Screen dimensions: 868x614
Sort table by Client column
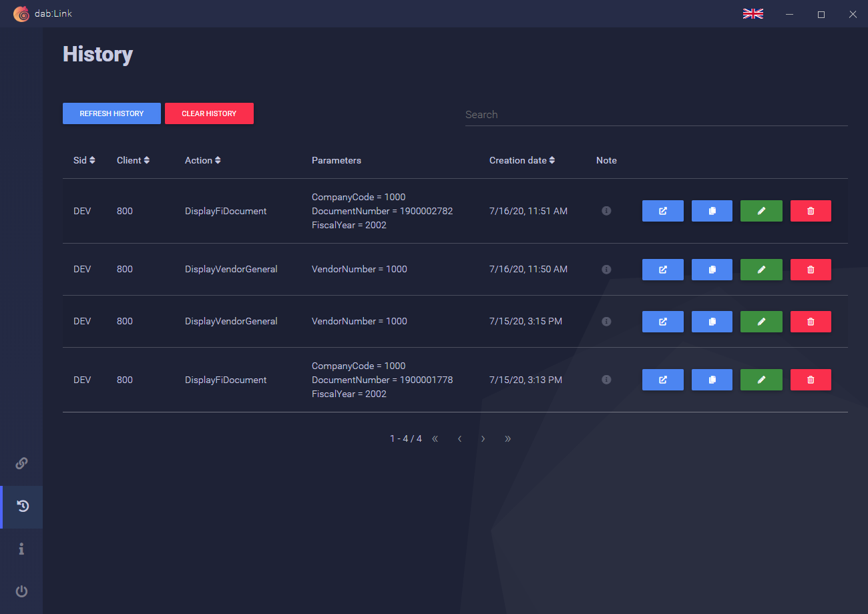[133, 160]
